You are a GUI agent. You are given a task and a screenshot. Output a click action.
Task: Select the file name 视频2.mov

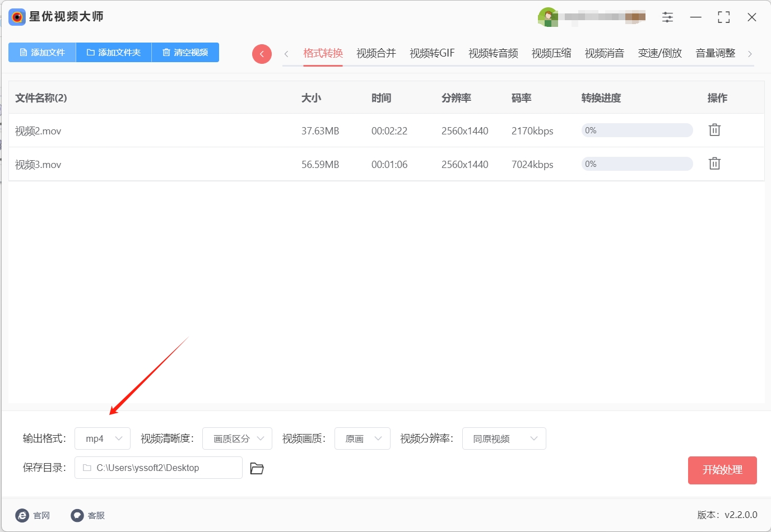(38, 131)
